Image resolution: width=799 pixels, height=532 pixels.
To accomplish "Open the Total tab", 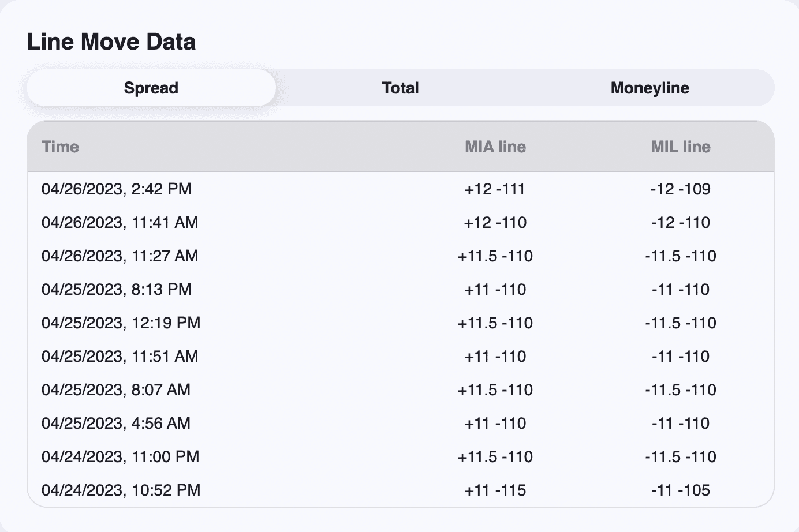I will point(400,88).
